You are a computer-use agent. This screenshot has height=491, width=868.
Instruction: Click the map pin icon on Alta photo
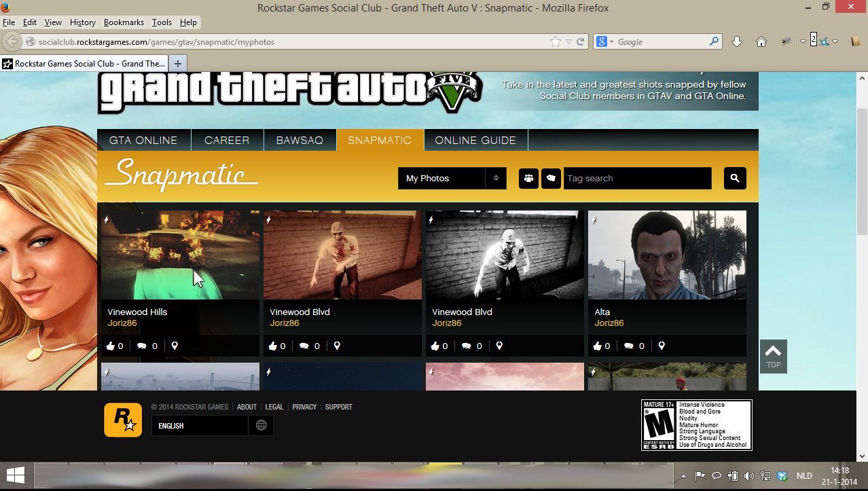(x=662, y=346)
